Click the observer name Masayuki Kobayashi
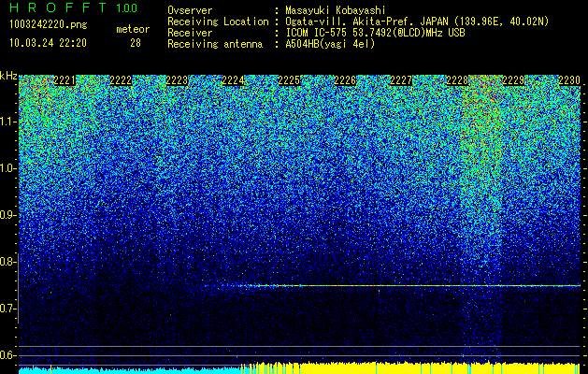588x374 pixels. pos(336,10)
